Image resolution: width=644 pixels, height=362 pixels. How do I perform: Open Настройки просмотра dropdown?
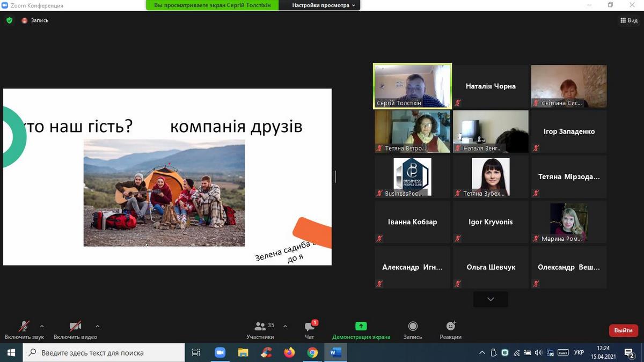point(324,5)
